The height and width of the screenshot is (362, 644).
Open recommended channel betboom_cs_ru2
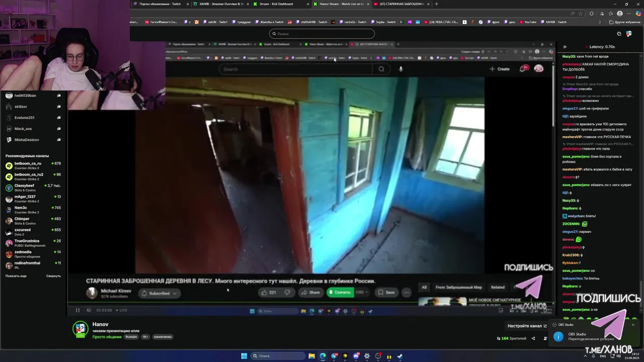(33, 176)
